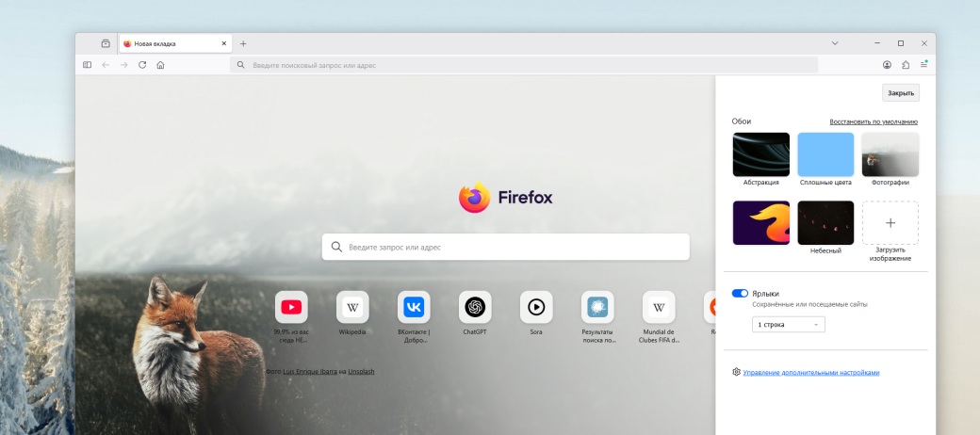Screen dimensions: 980x435
Task: Open the Firefox application menu
Action: (x=924, y=65)
